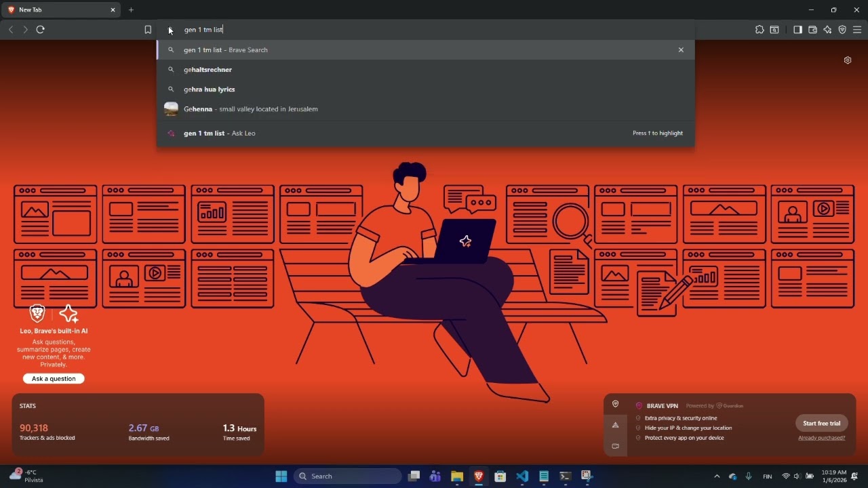Open Leo AI from the toolbar
868x488 pixels.
[827, 30]
